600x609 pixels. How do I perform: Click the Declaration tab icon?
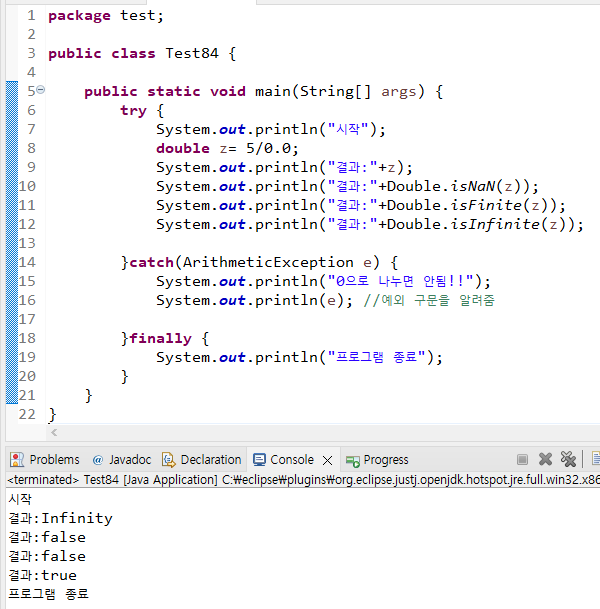[x=169, y=460]
